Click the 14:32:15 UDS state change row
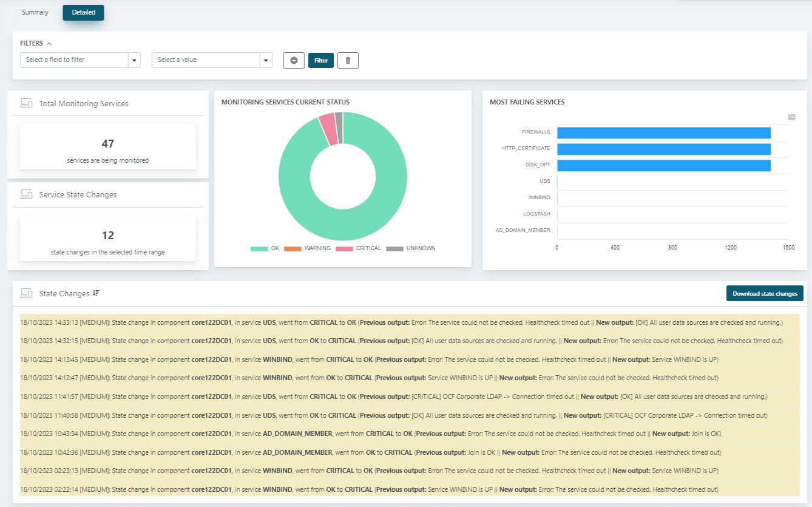The width and height of the screenshot is (812, 507). [410, 341]
